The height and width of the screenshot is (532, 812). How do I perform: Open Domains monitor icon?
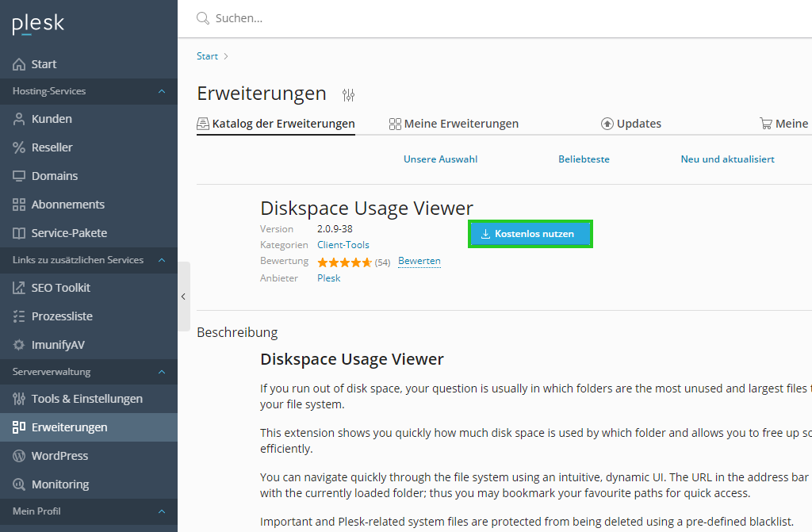click(x=19, y=176)
